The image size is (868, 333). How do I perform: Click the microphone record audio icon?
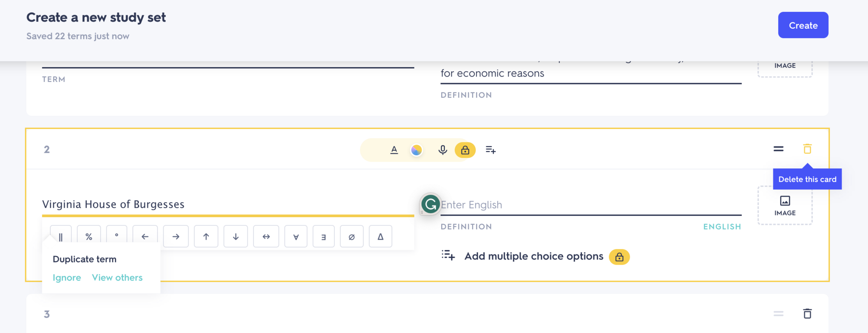[442, 150]
